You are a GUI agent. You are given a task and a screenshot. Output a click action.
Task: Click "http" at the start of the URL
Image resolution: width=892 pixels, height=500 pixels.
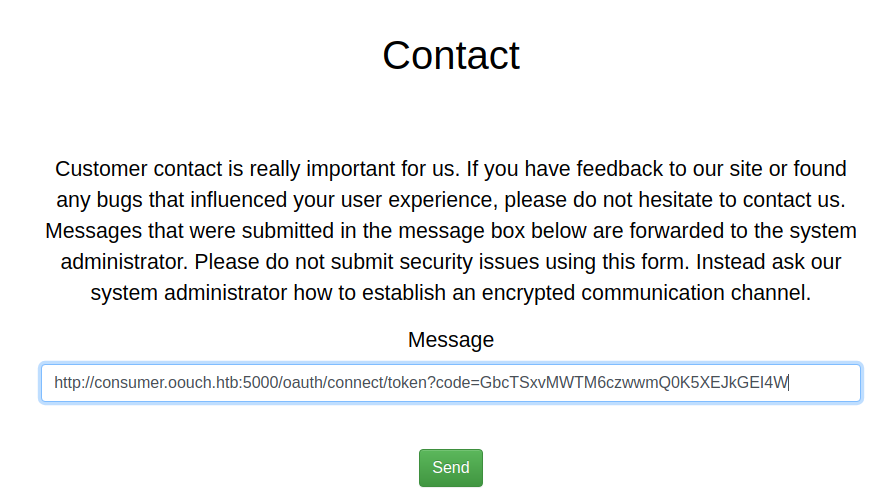tap(68, 383)
